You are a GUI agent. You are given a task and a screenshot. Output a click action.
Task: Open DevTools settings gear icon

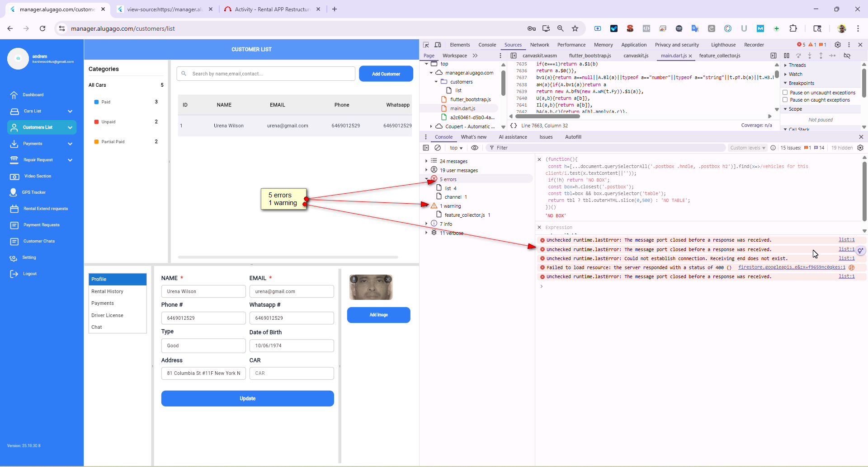coord(837,45)
